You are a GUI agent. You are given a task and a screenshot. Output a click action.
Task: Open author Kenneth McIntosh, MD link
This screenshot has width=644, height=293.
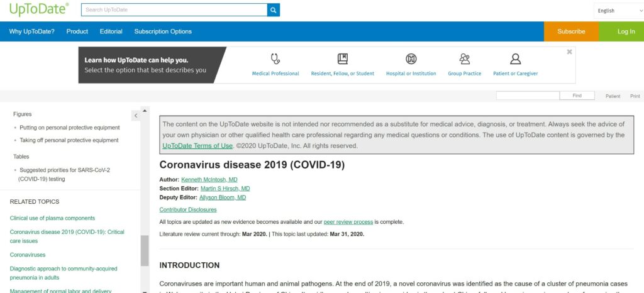click(209, 180)
